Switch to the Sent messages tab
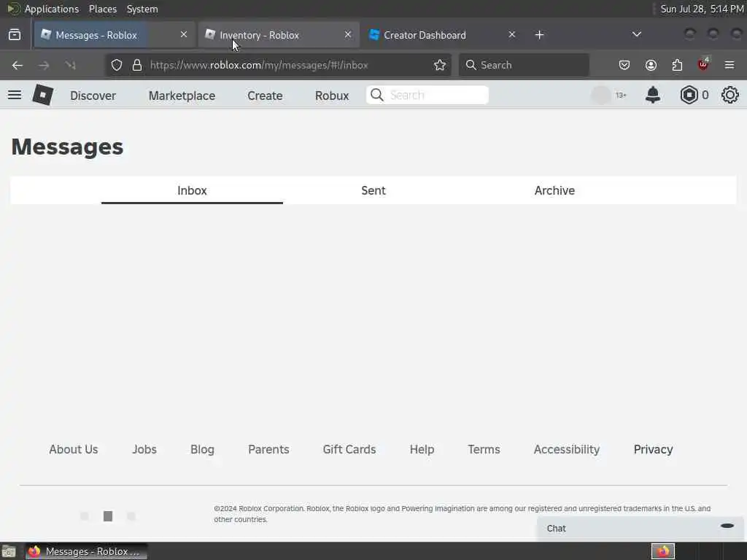747x560 pixels. (373, 190)
